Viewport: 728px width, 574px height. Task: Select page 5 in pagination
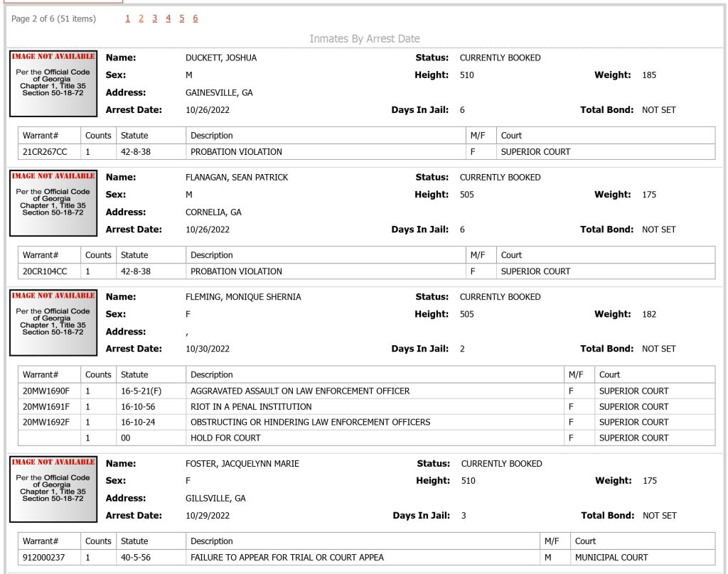[x=181, y=18]
